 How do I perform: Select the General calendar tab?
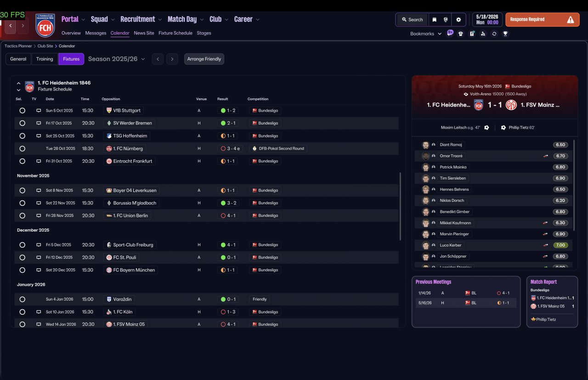(18, 59)
